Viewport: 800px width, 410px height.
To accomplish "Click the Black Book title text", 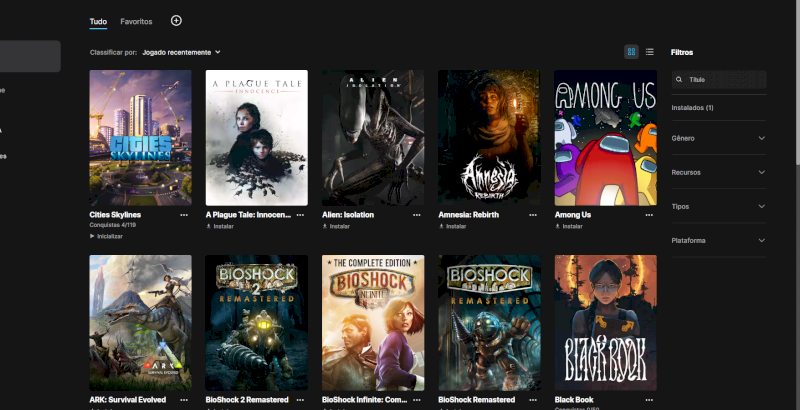I will (x=574, y=400).
